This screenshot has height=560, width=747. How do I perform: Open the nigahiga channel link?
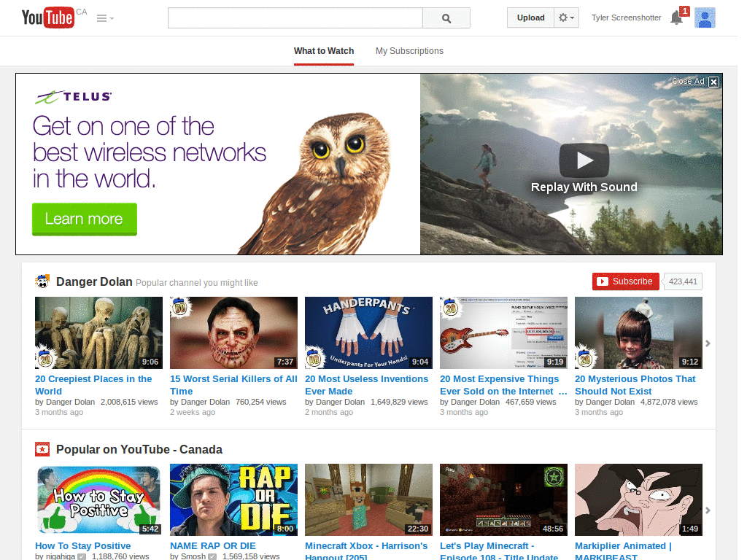[x=61, y=556]
